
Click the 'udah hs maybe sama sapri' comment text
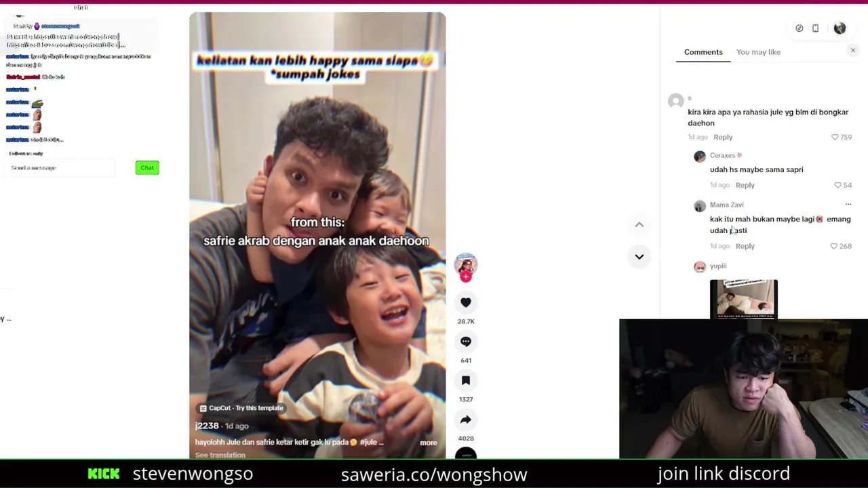[x=756, y=169]
